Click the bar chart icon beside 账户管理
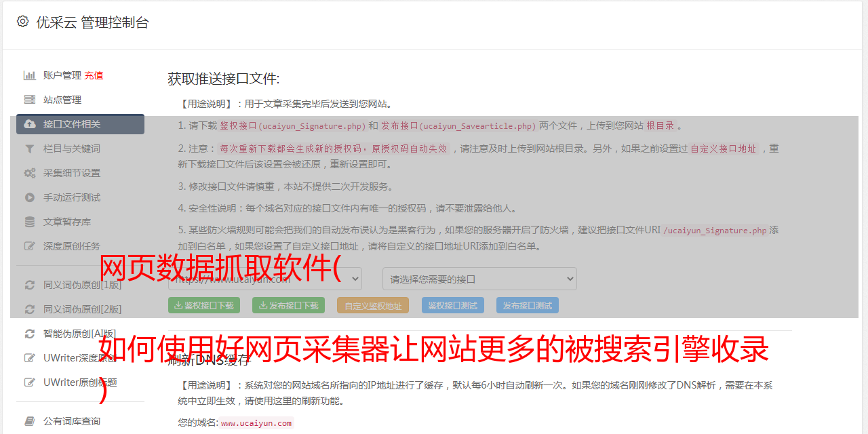The image size is (868, 434). point(30,75)
